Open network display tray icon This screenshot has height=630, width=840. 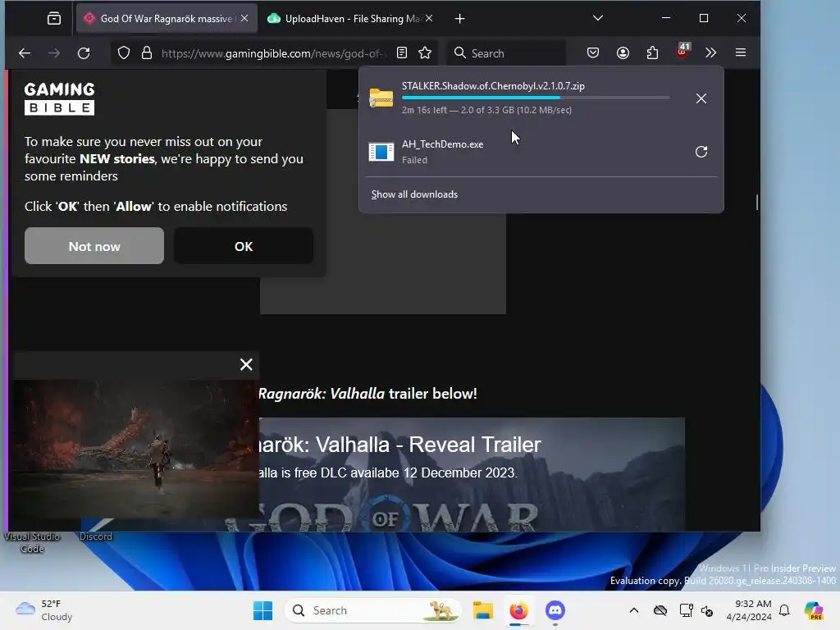pos(686,610)
